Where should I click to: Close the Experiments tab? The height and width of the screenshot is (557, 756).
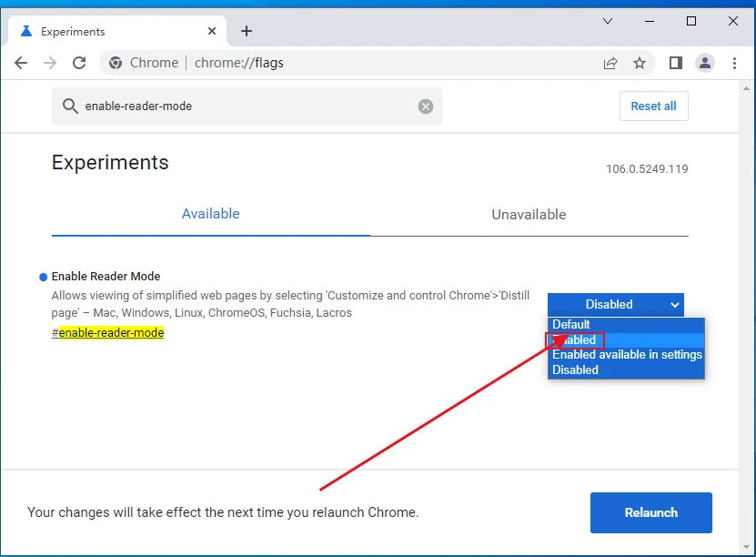pos(212,31)
